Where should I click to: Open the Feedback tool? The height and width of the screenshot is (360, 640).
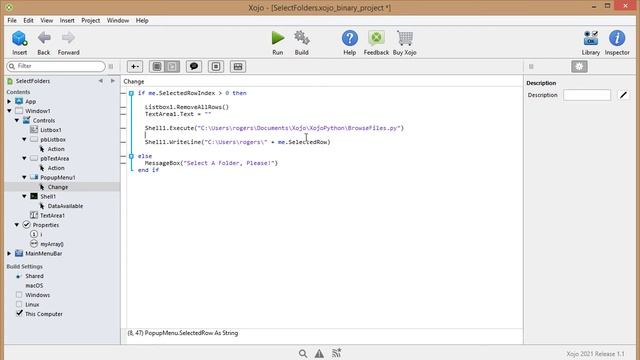pyautogui.click(x=376, y=38)
